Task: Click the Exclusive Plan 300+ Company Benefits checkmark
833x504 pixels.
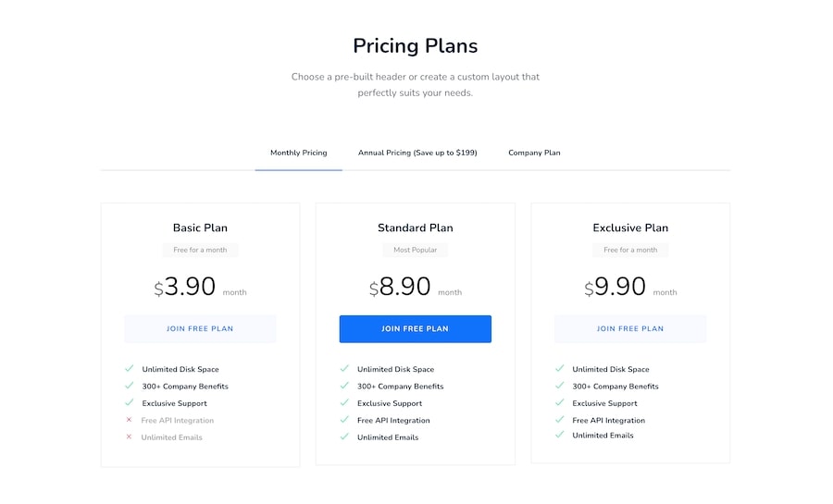Action: (560, 385)
